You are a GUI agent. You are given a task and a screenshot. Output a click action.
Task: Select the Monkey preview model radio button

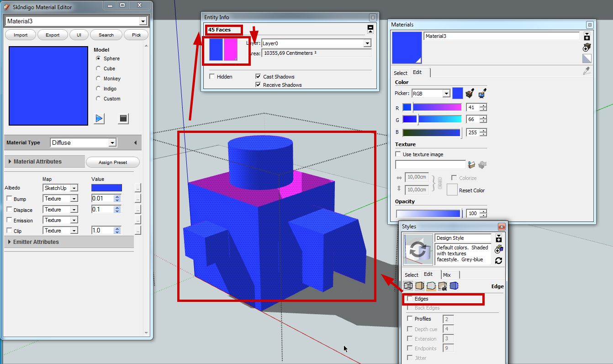pos(98,79)
